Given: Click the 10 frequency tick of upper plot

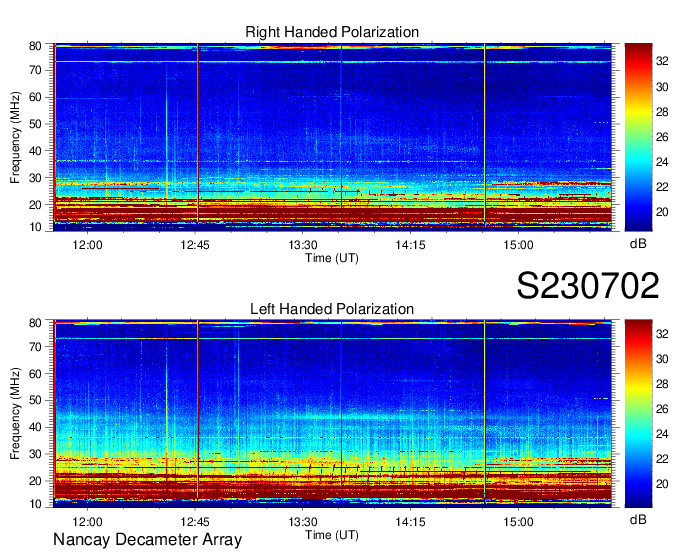Looking at the screenshot, I should coord(35,227).
